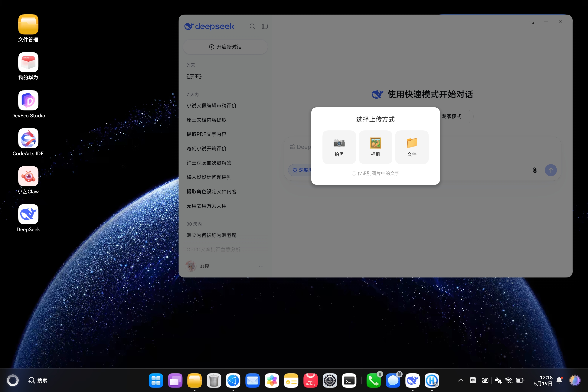
Task: Click the round home button in taskbar
Action: [13, 380]
